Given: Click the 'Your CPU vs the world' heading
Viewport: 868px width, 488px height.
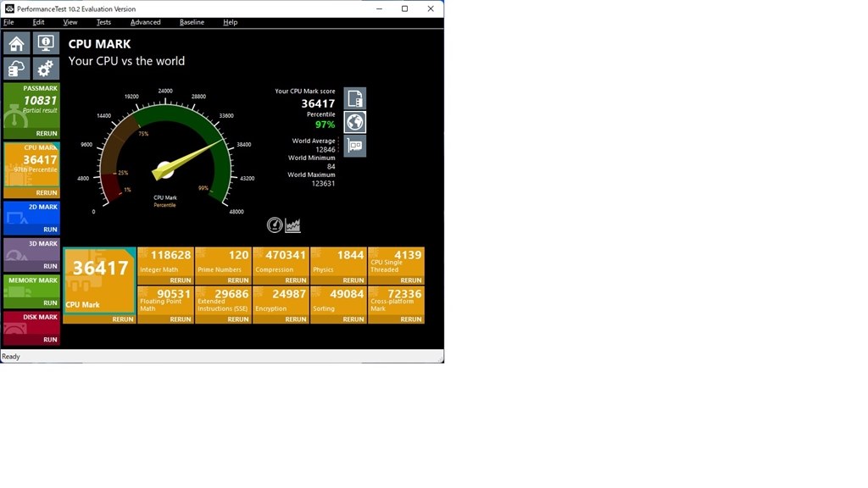Looking at the screenshot, I should tap(127, 61).
